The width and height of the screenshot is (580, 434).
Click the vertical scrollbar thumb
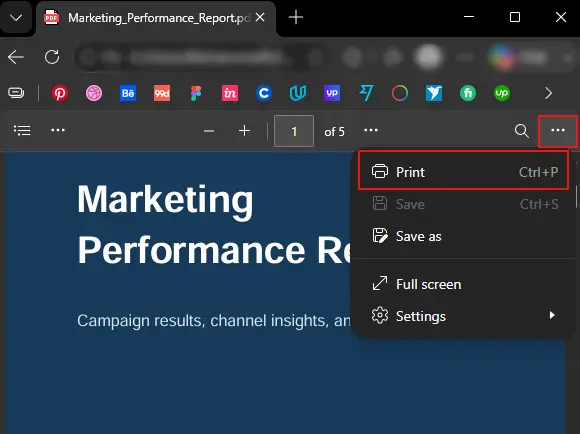tap(576, 196)
